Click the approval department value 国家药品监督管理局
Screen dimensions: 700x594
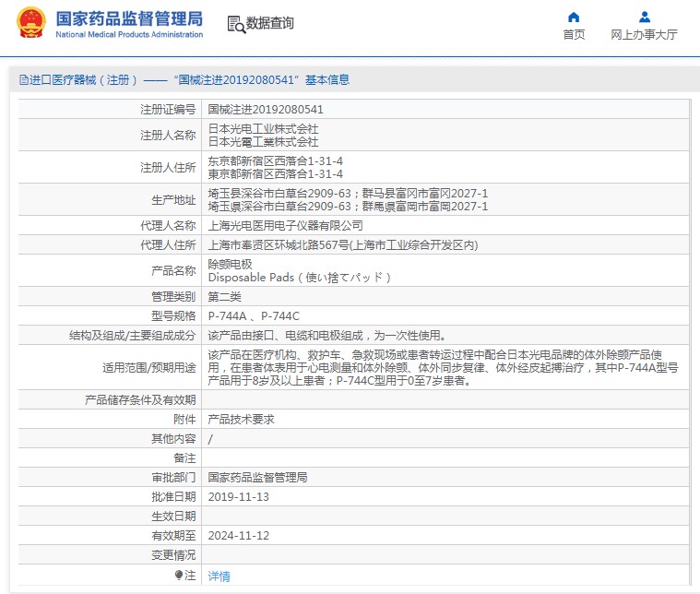point(257,478)
